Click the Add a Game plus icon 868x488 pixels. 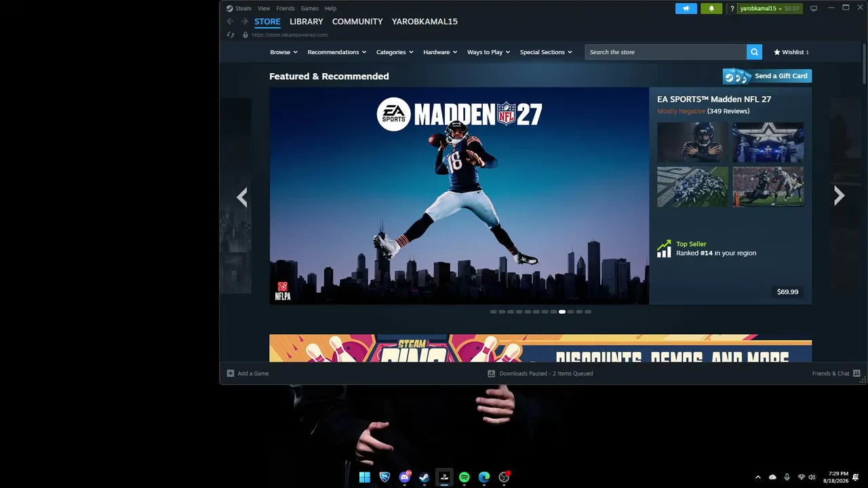tap(231, 373)
